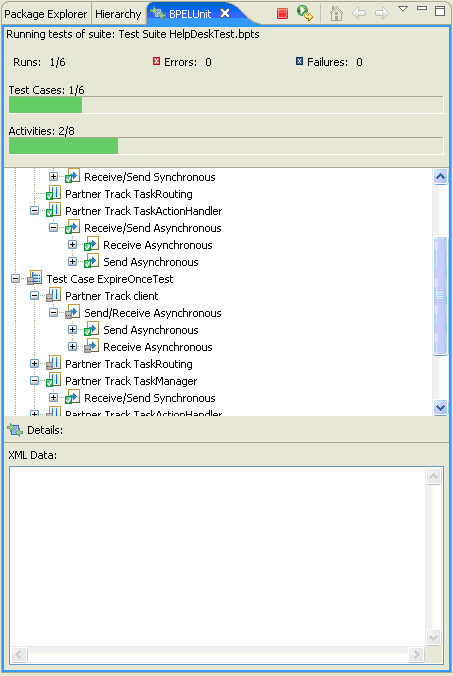453x676 pixels.
Task: Collapse the Send/Receive Asynchronous node
Action: (x=53, y=313)
